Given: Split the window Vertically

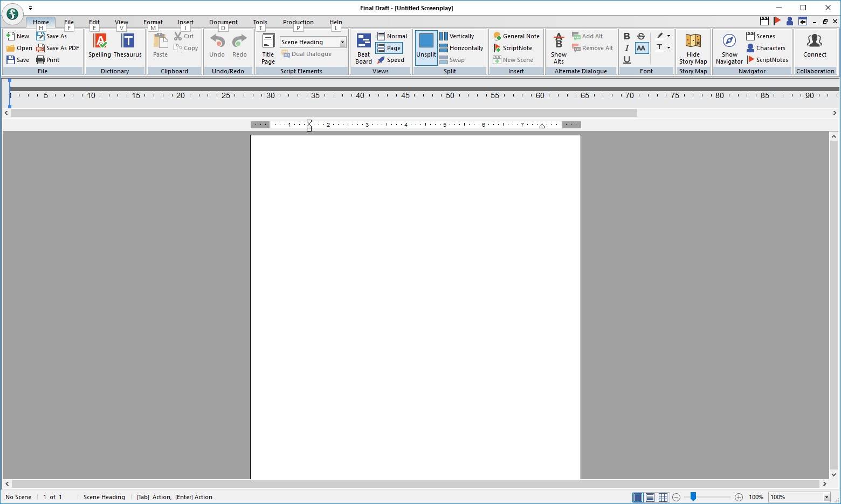Looking at the screenshot, I should [457, 36].
